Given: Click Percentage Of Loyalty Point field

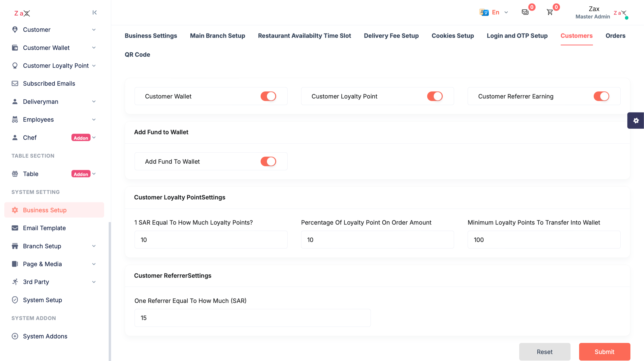Looking at the screenshot, I should [377, 240].
